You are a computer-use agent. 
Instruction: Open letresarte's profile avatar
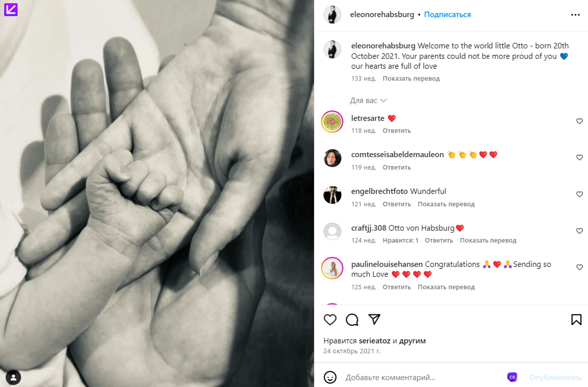332,122
